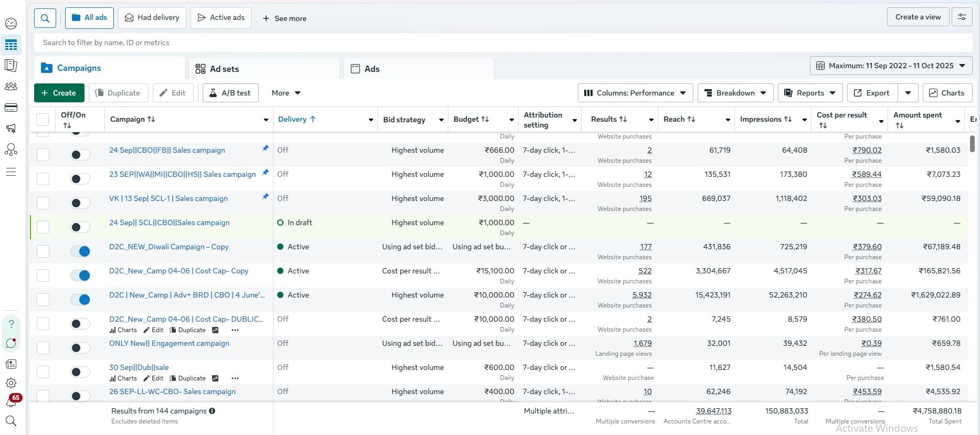Viewport: 980px width, 435px height.
Task: Select the Had delivery view
Action: pyautogui.click(x=152, y=18)
